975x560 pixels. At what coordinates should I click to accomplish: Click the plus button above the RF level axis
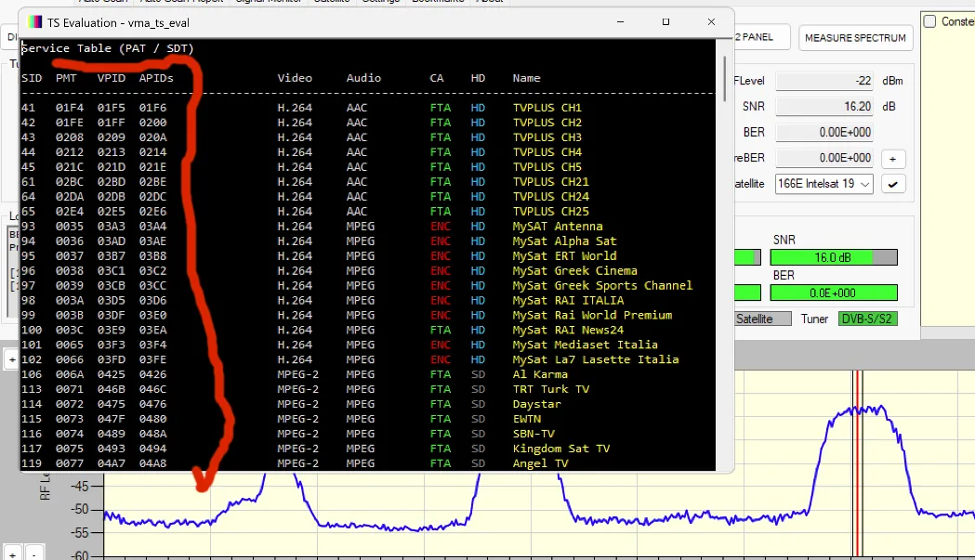click(x=11, y=358)
